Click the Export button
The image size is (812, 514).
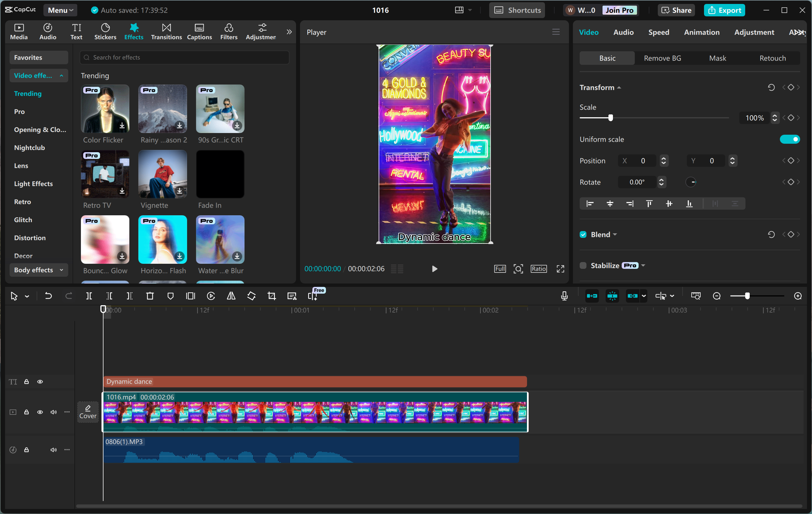(724, 10)
